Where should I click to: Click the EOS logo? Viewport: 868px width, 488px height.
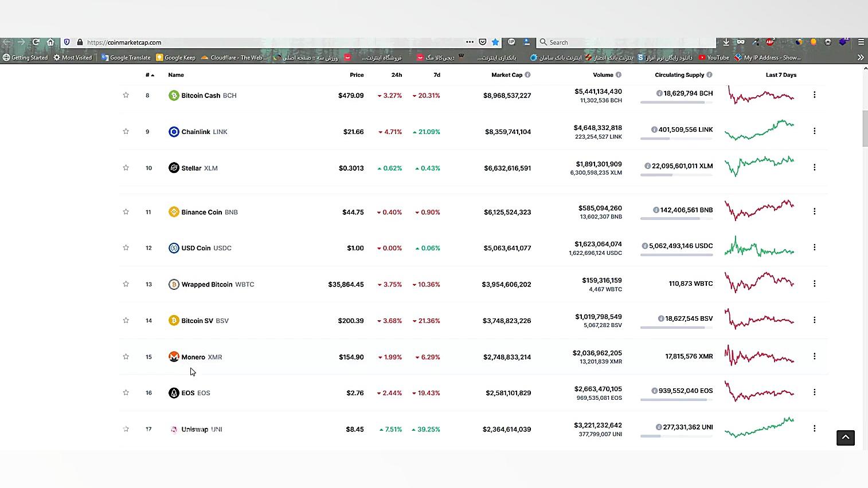point(174,393)
